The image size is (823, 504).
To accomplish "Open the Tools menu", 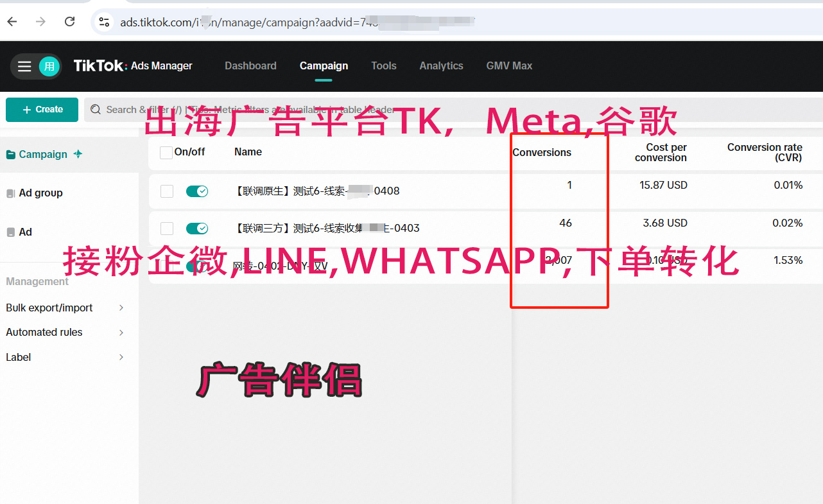I will (384, 65).
